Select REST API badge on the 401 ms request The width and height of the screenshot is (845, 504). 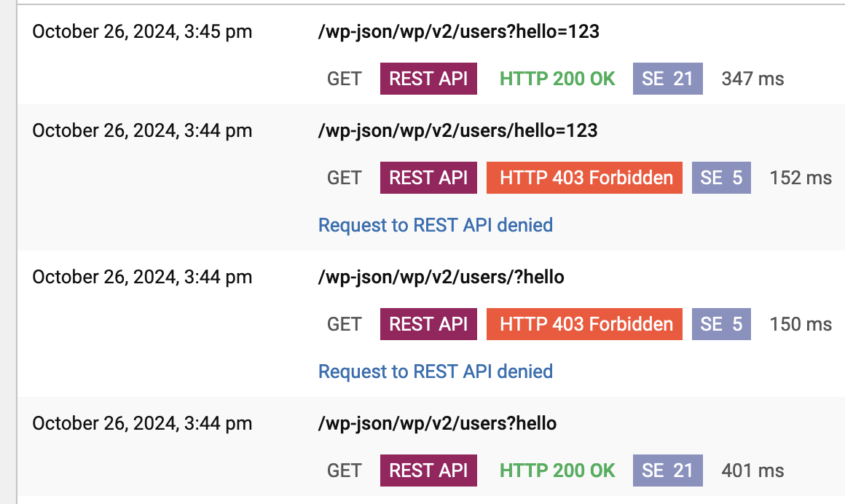428,470
